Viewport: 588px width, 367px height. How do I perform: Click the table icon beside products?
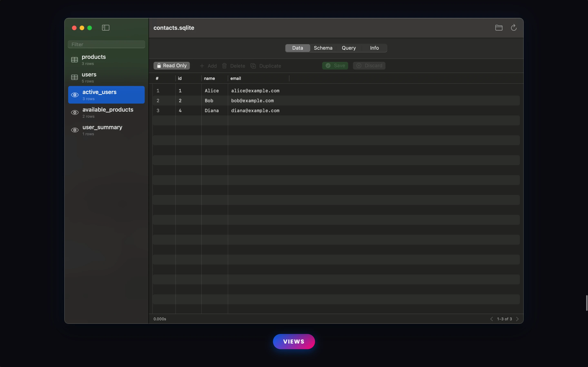point(75,60)
